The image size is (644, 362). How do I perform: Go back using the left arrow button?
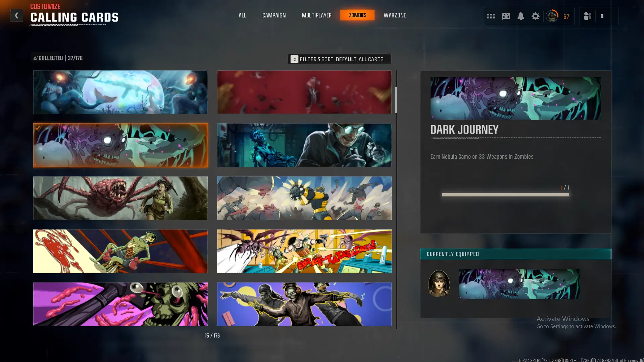16,15
